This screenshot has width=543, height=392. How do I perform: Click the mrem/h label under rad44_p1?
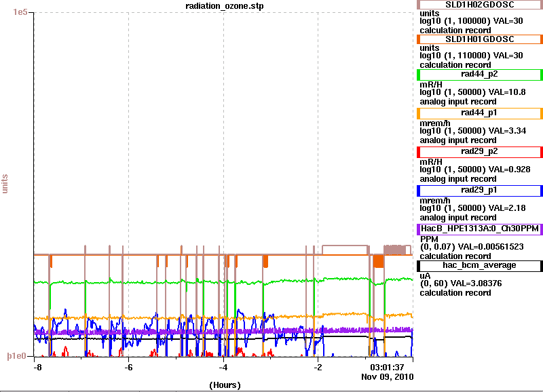(x=435, y=123)
